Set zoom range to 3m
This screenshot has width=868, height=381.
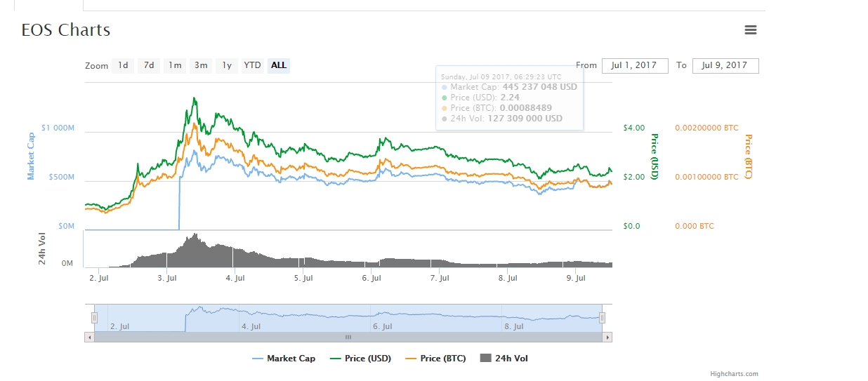[x=201, y=65]
